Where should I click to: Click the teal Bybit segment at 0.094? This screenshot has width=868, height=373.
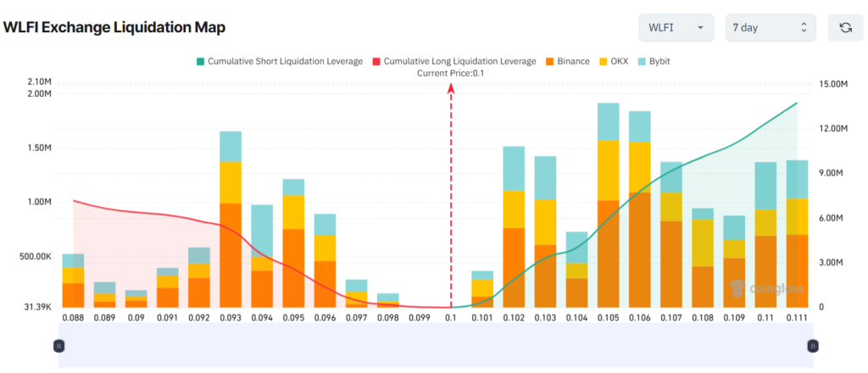(263, 231)
